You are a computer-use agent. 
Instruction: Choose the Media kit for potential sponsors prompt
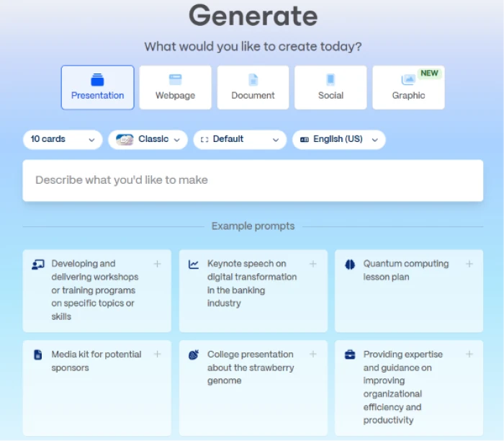(96, 388)
